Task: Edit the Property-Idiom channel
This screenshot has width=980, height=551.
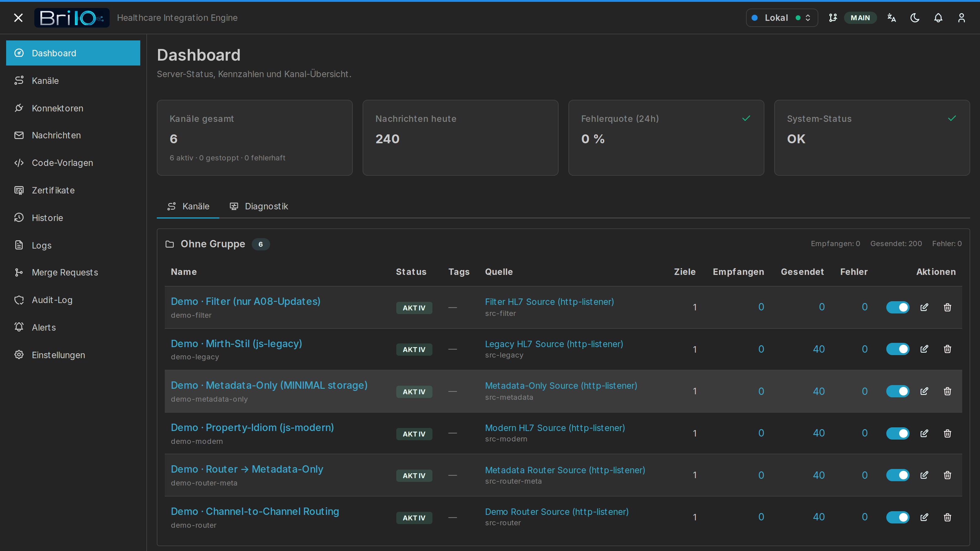Action: tap(924, 433)
